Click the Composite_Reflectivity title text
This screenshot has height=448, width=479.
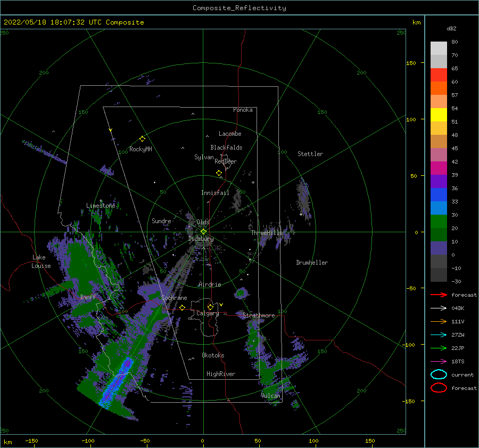(x=240, y=8)
